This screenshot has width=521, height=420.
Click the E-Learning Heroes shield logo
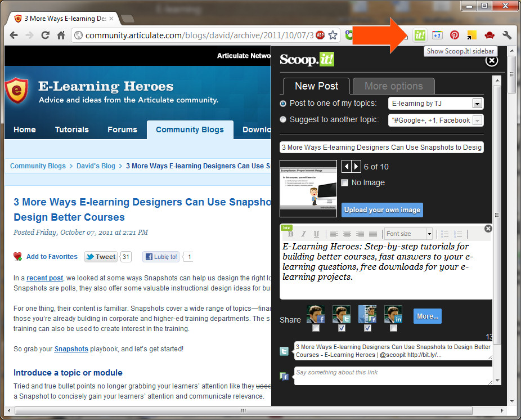(16, 90)
